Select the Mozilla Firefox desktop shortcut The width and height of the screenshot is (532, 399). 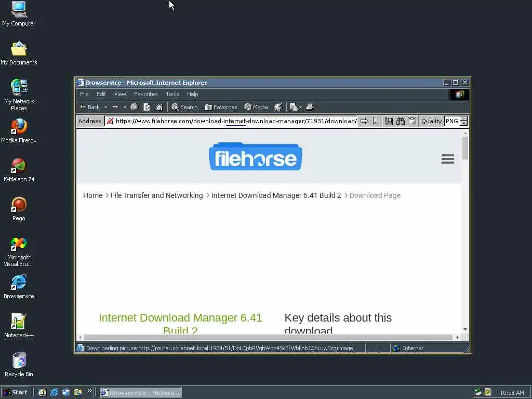19,131
